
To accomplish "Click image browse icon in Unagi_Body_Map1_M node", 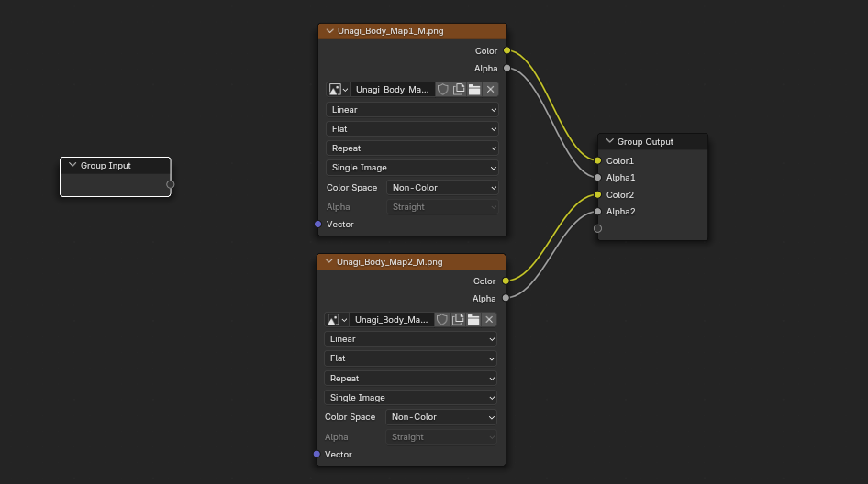I will click(x=338, y=90).
